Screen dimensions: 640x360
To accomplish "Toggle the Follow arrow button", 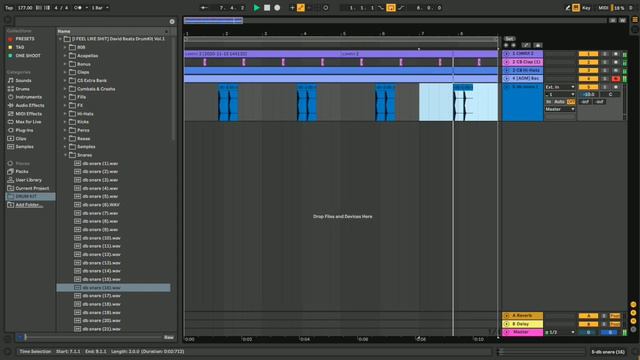I will click(204, 8).
